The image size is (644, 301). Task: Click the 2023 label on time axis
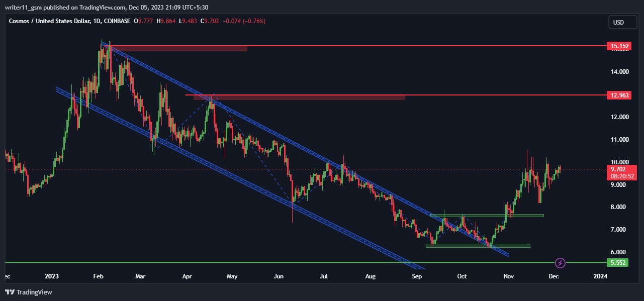(52, 276)
